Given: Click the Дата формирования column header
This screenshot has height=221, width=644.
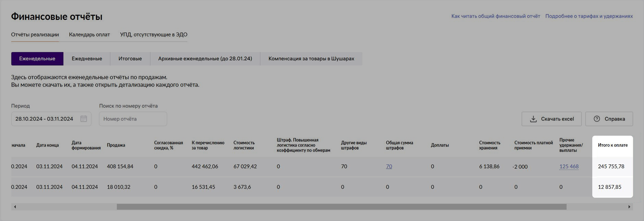Looking at the screenshot, I should [86, 145].
